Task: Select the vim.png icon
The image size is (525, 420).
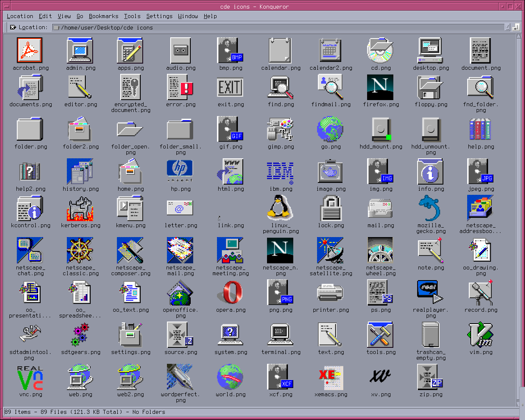Action: [480, 335]
